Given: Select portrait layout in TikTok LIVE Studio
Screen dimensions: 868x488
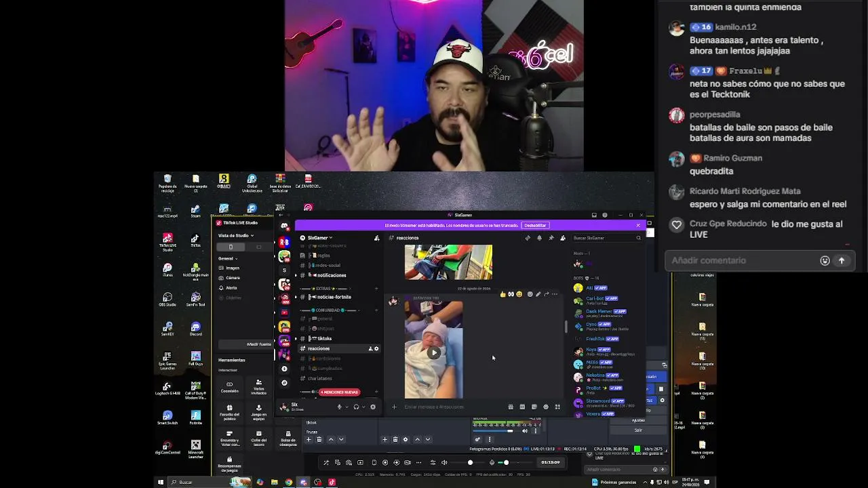Looking at the screenshot, I should [231, 247].
